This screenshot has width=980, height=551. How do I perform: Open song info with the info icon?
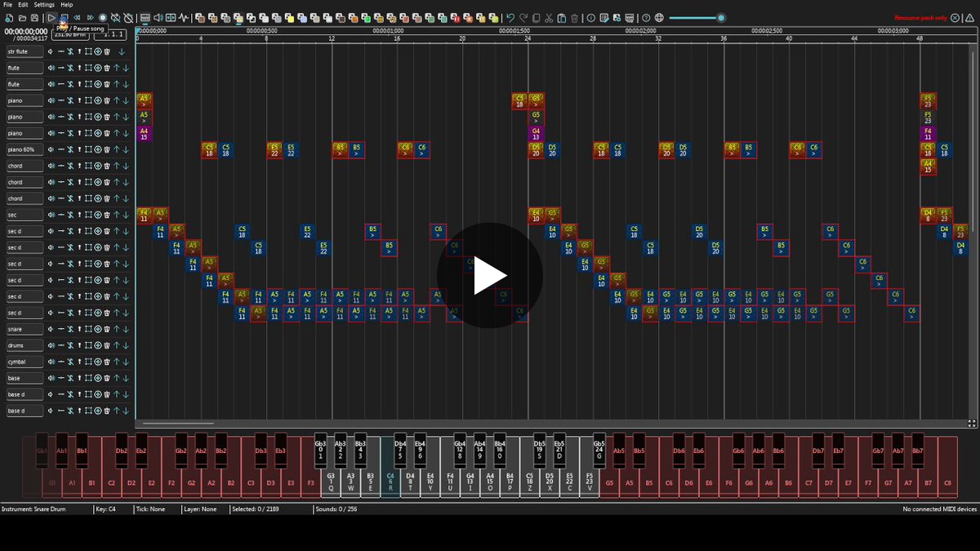(591, 17)
